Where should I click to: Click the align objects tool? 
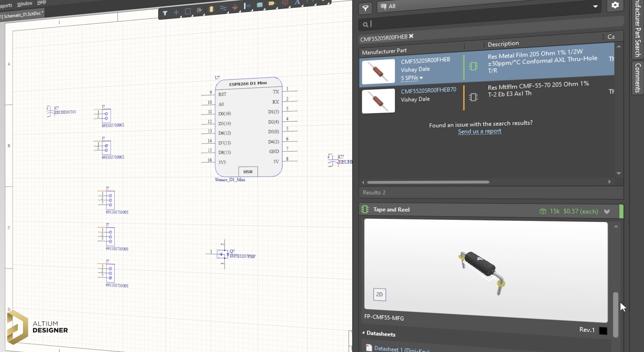pos(199,10)
